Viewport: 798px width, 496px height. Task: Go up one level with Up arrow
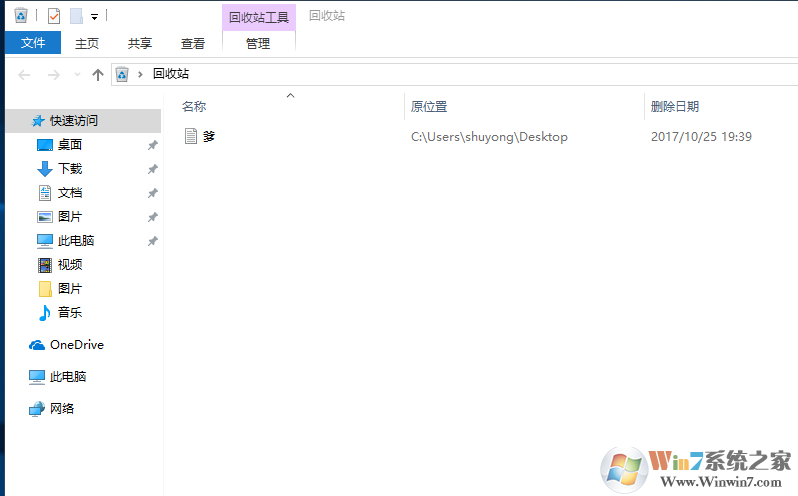click(x=98, y=75)
